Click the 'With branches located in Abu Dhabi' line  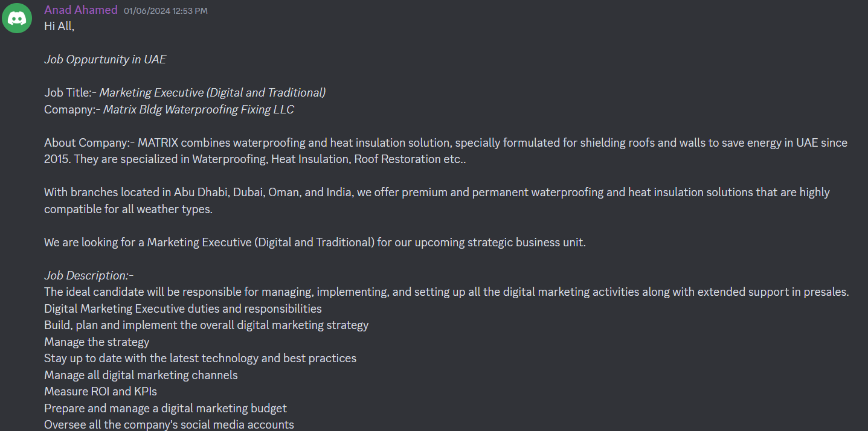coord(437,193)
